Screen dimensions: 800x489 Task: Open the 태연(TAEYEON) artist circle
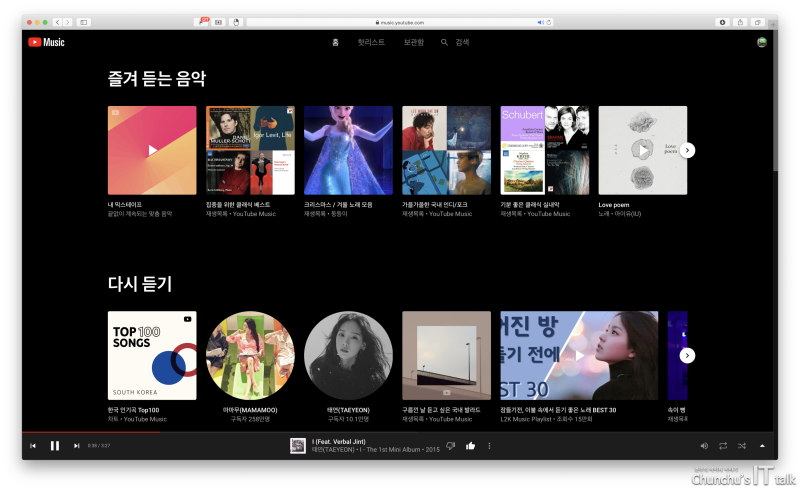point(348,355)
